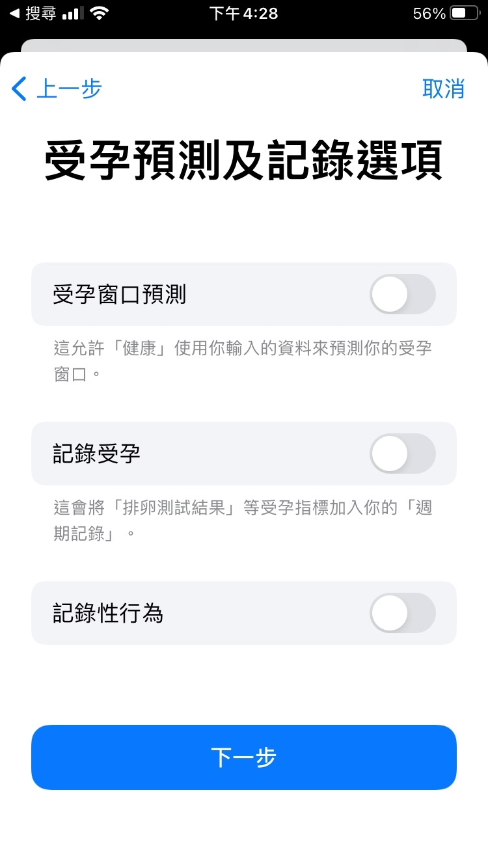Image resolution: width=488 pixels, height=868 pixels.
Task: Continue with the 下一步 button
Action: 244,757
